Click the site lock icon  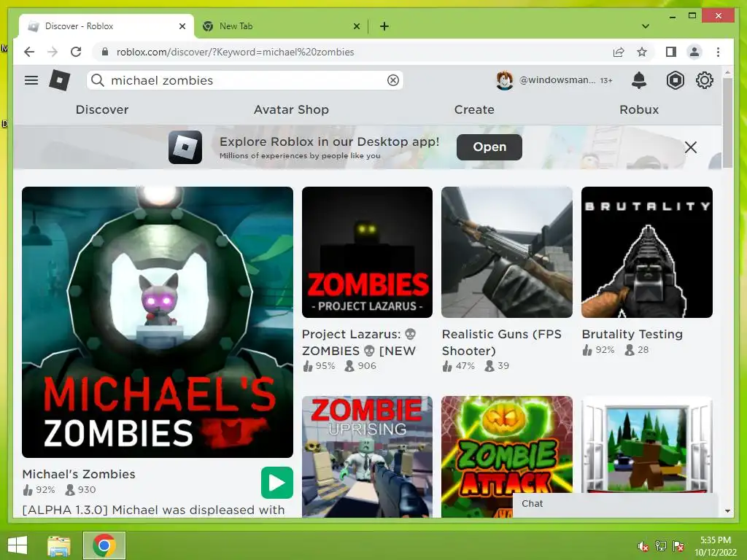105,52
